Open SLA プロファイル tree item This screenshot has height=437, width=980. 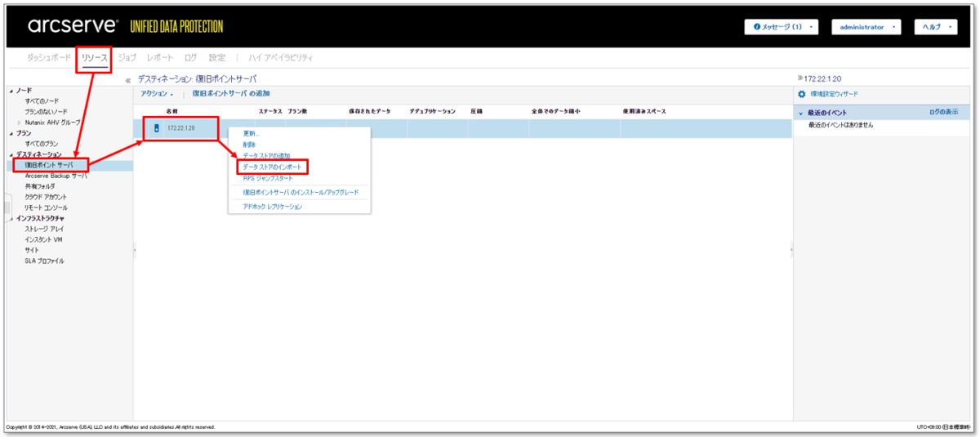point(45,261)
